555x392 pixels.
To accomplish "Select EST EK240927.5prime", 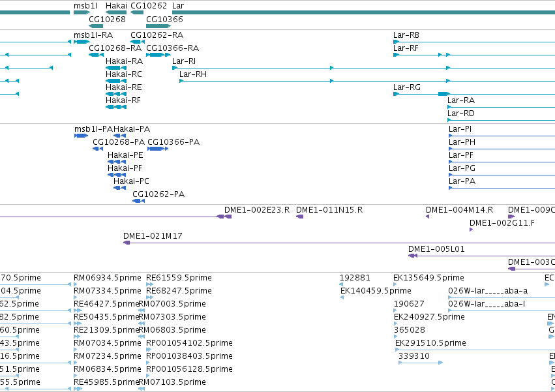I will pyautogui.click(x=429, y=318).
